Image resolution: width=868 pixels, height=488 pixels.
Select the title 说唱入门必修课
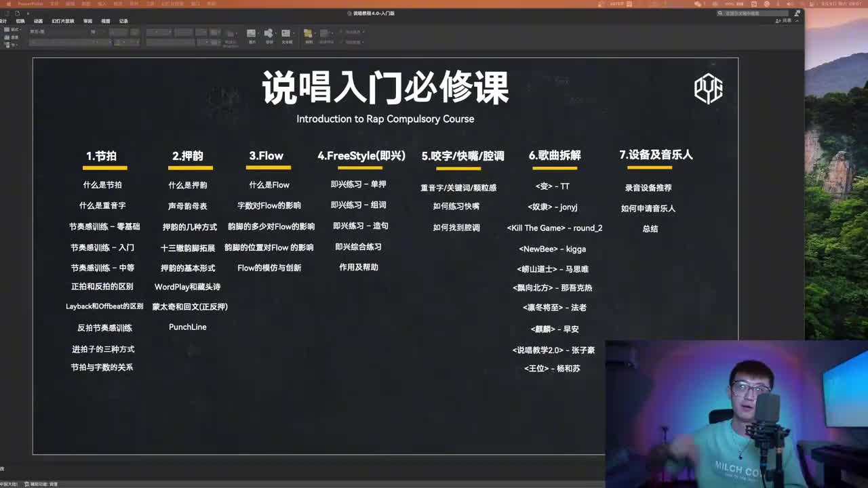(x=385, y=88)
